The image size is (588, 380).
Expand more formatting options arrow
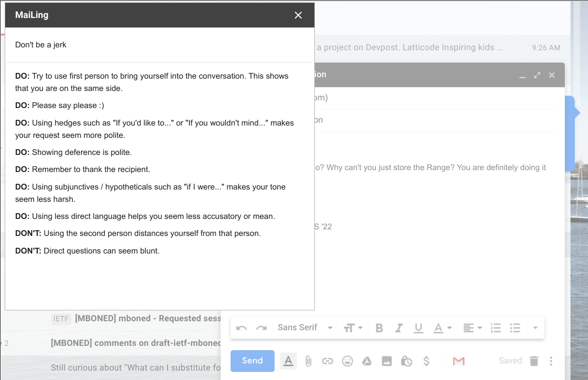535,328
